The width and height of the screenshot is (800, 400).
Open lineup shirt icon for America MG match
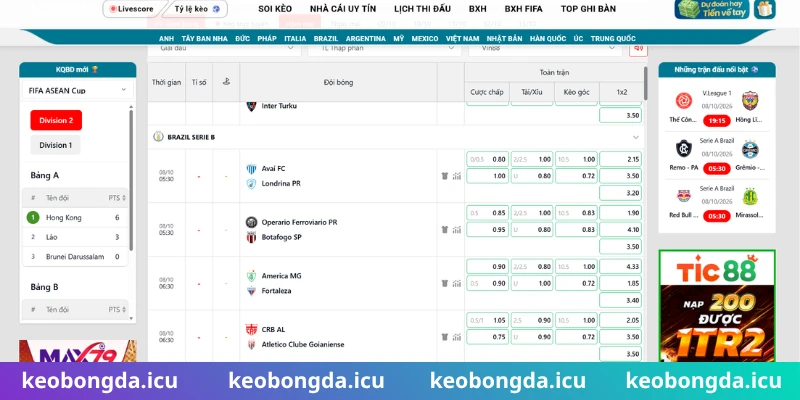[x=444, y=283]
